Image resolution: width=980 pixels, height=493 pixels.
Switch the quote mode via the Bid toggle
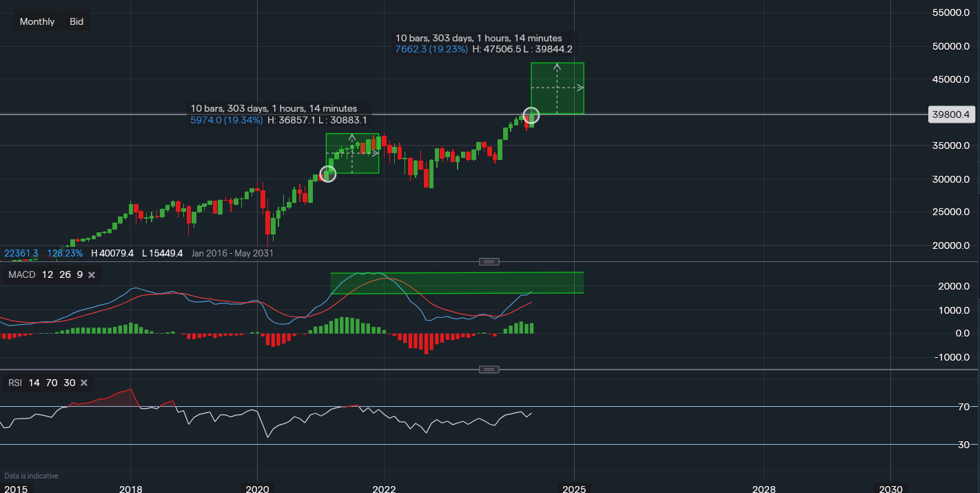[x=76, y=21]
